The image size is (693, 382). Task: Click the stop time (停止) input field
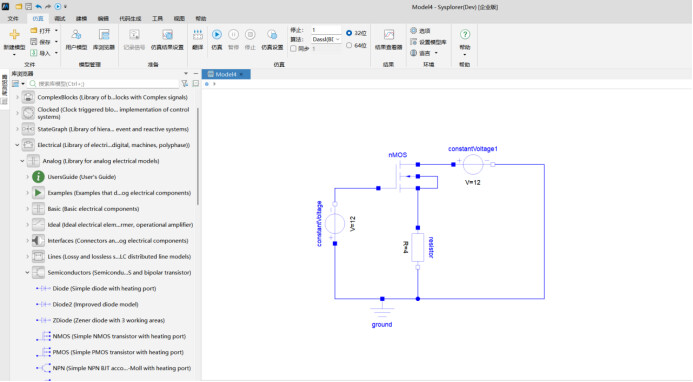pyautogui.click(x=326, y=30)
